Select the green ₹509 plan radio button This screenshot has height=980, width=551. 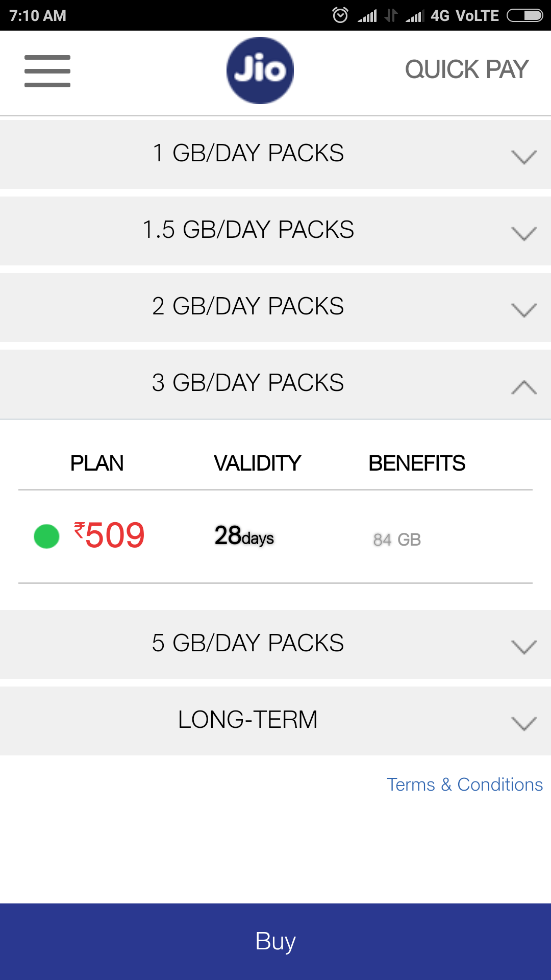coord(46,536)
